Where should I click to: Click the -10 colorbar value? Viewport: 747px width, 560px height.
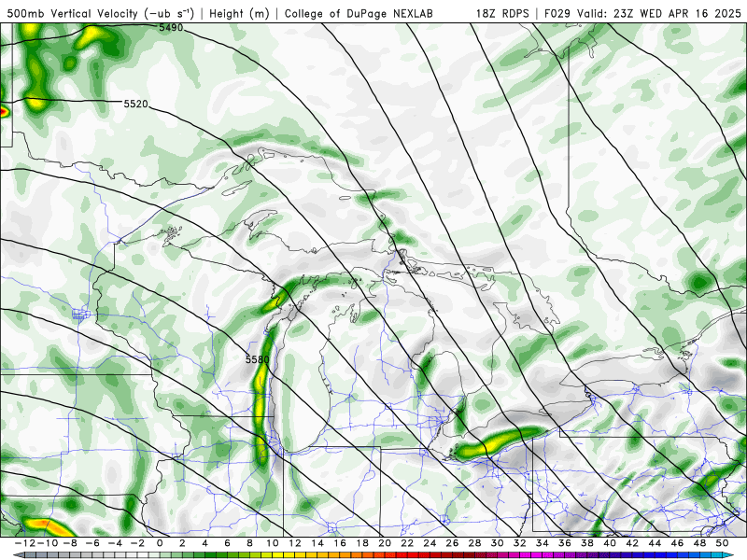point(46,543)
